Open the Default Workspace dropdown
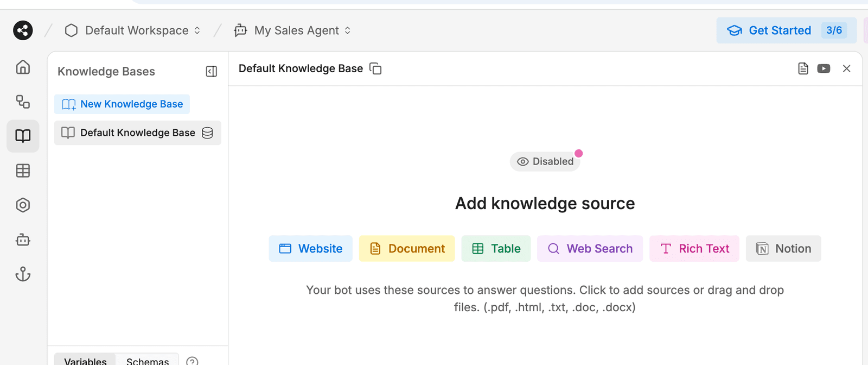Image resolution: width=868 pixels, height=365 pixels. (x=133, y=30)
